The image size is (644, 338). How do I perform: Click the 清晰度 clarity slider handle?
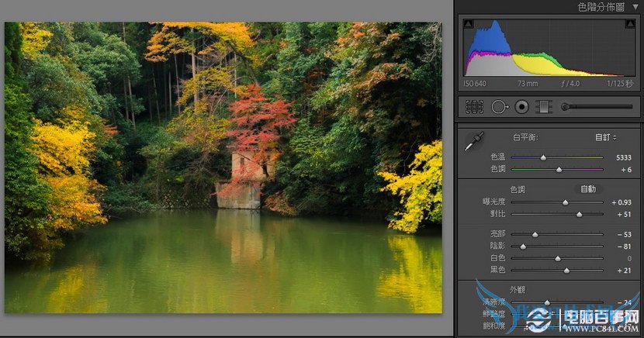pyautogui.click(x=547, y=302)
